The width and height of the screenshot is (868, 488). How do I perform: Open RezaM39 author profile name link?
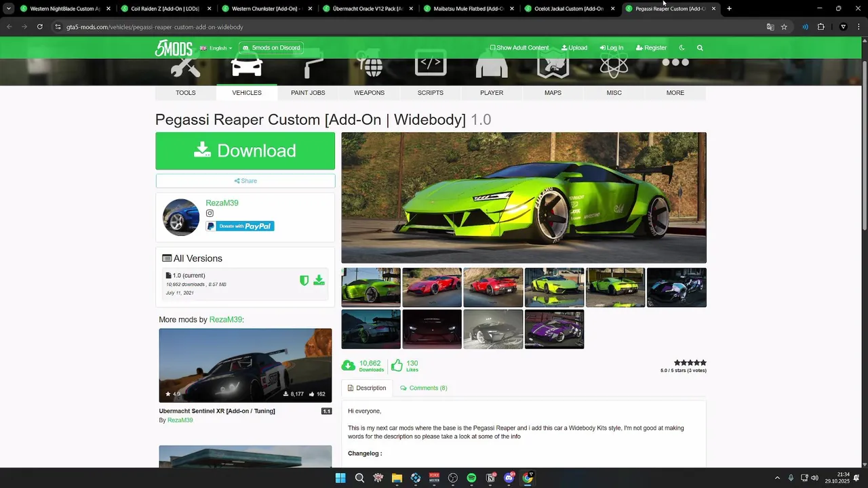(x=222, y=203)
